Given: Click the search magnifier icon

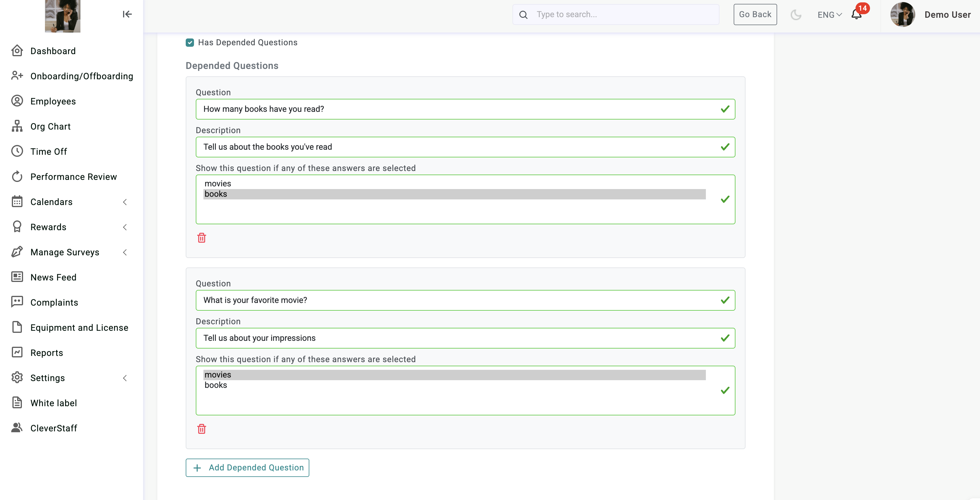Looking at the screenshot, I should (x=523, y=14).
